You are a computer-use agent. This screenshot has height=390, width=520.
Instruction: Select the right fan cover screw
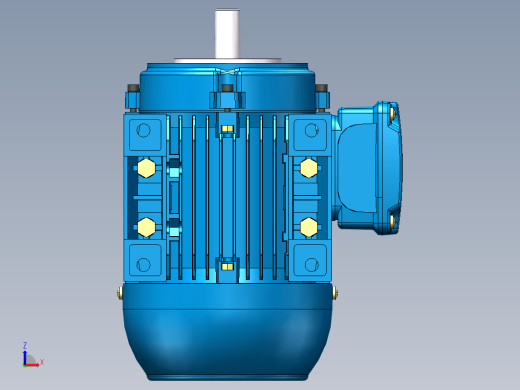[x=335, y=293]
